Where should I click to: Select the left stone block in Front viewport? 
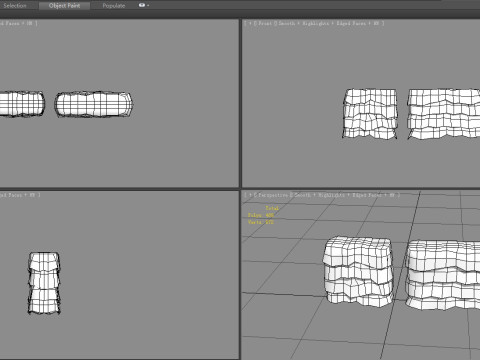point(370,113)
